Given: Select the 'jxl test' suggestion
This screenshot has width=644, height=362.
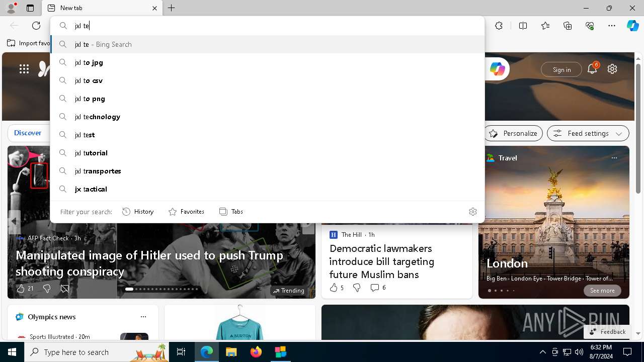Looking at the screenshot, I should (267, 135).
